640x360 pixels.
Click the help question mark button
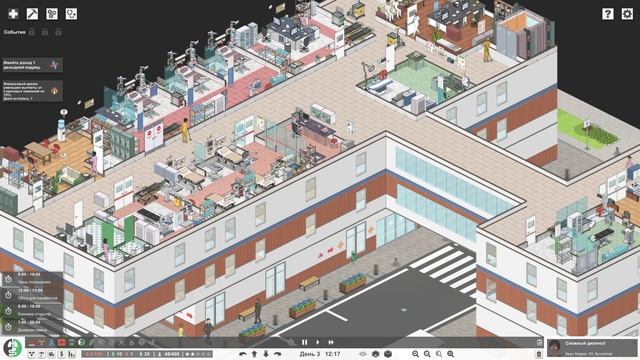click(x=608, y=14)
